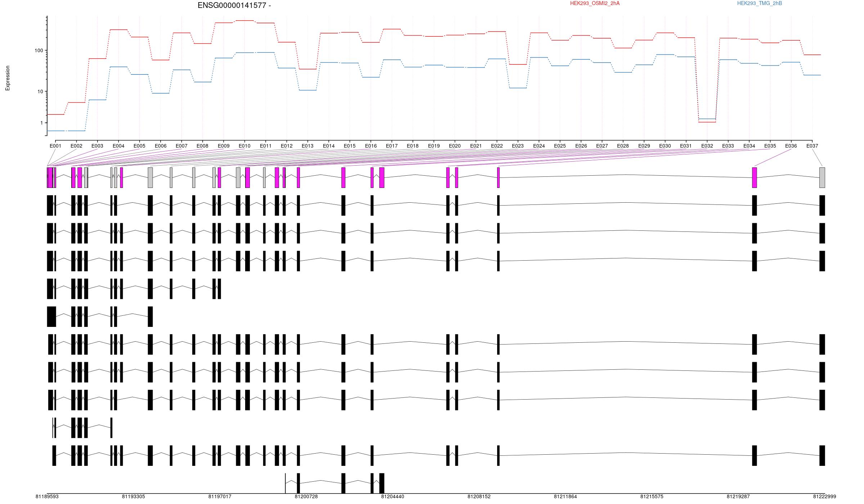Screen dimensions: 864x504
Task: Select exon bin label E004
Action: coord(118,146)
